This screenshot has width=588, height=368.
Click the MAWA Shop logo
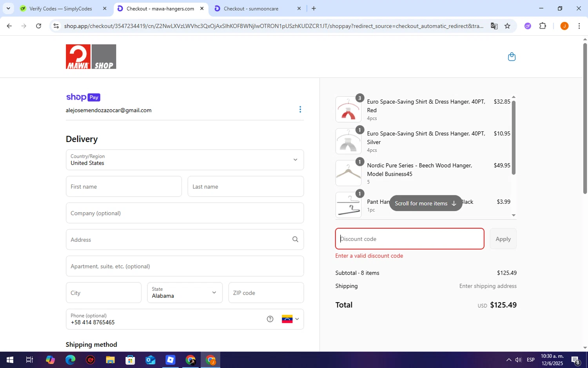pos(91,56)
